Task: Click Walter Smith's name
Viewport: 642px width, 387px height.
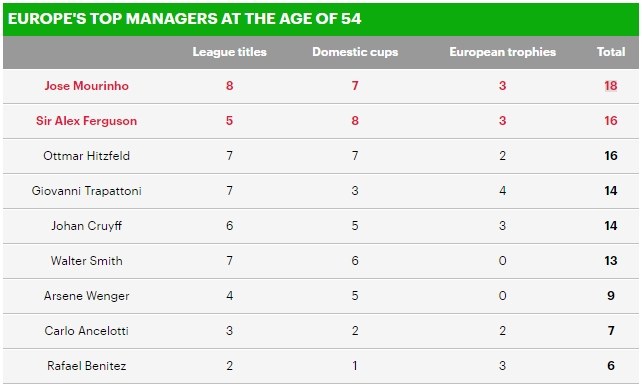Action: pos(86,261)
